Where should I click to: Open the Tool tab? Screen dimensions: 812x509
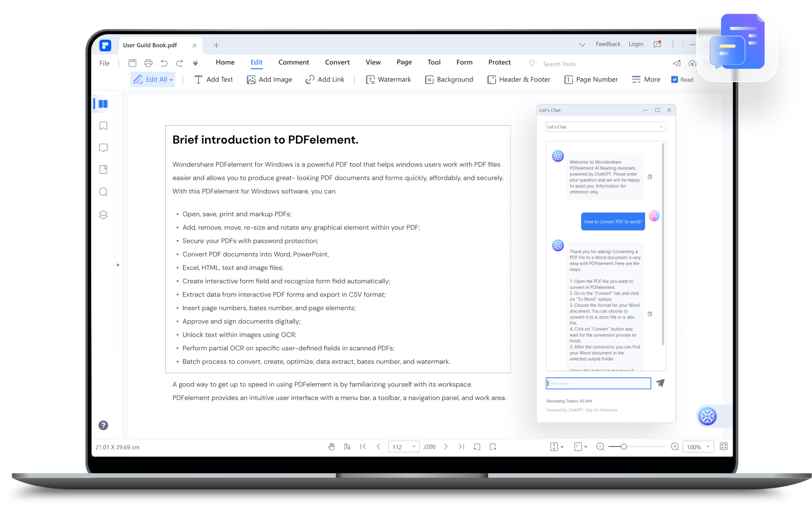[x=434, y=63]
